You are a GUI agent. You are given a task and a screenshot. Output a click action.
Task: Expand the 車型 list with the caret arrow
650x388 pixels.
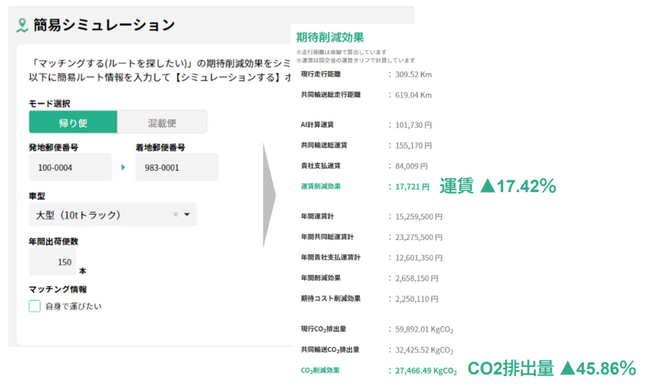click(x=187, y=214)
